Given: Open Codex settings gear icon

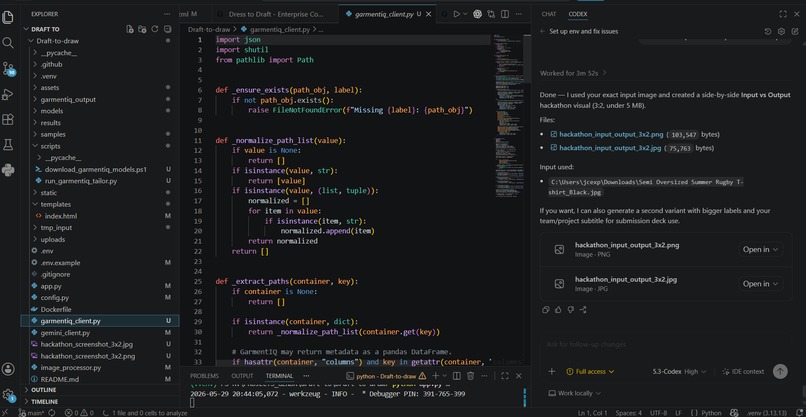Looking at the screenshot, I should pyautogui.click(x=781, y=31).
